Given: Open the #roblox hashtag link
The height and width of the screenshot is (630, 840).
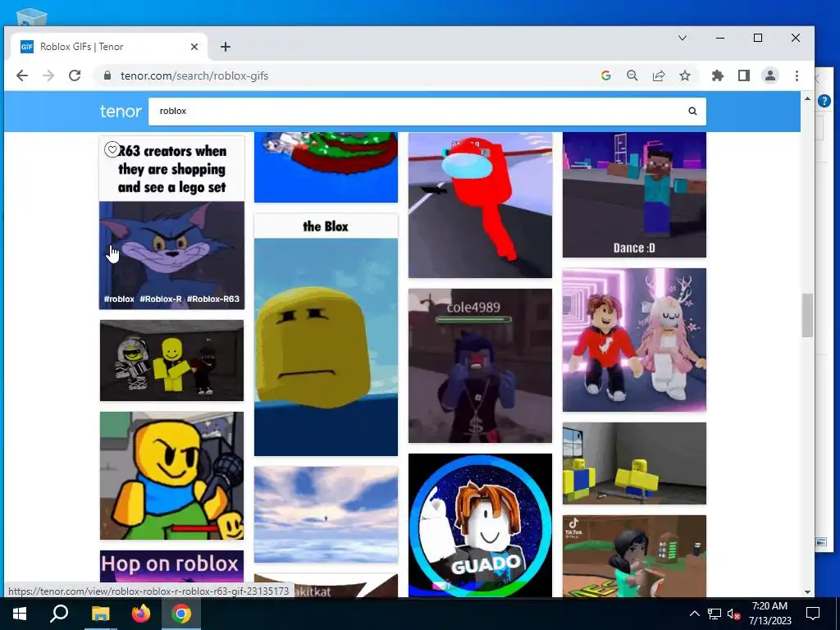Looking at the screenshot, I should click(119, 299).
